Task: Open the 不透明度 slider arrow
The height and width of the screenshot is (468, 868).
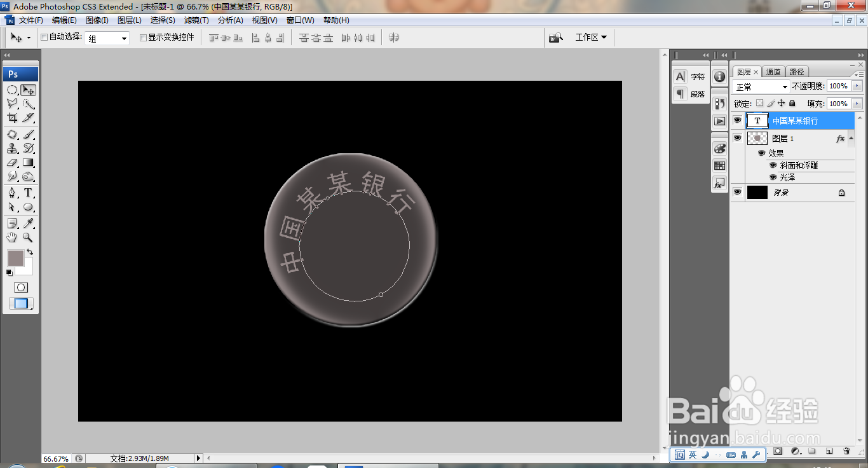Action: coord(857,86)
